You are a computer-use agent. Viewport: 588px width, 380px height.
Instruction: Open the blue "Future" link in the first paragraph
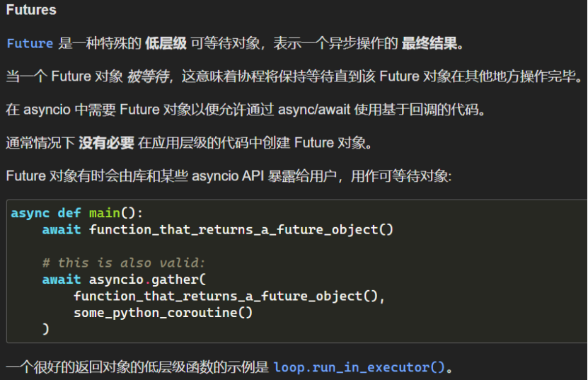click(x=30, y=43)
